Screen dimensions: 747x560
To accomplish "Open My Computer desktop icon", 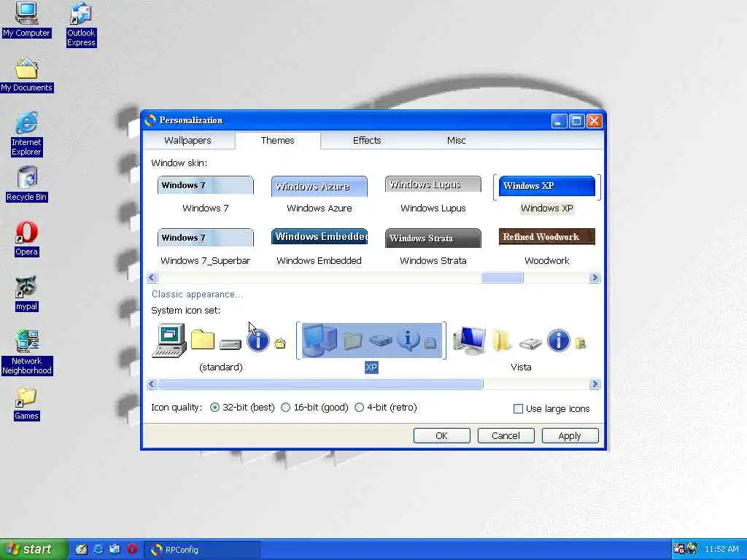I will 26,20.
